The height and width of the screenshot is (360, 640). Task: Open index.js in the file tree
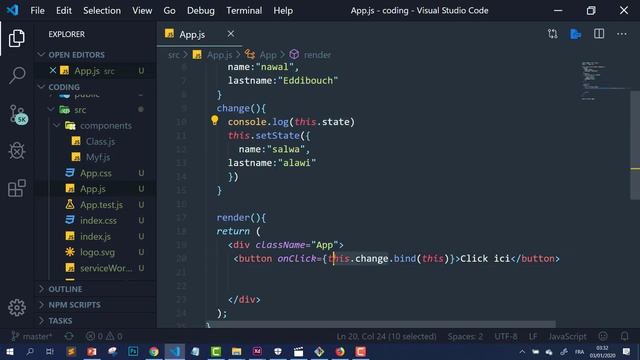click(x=95, y=237)
